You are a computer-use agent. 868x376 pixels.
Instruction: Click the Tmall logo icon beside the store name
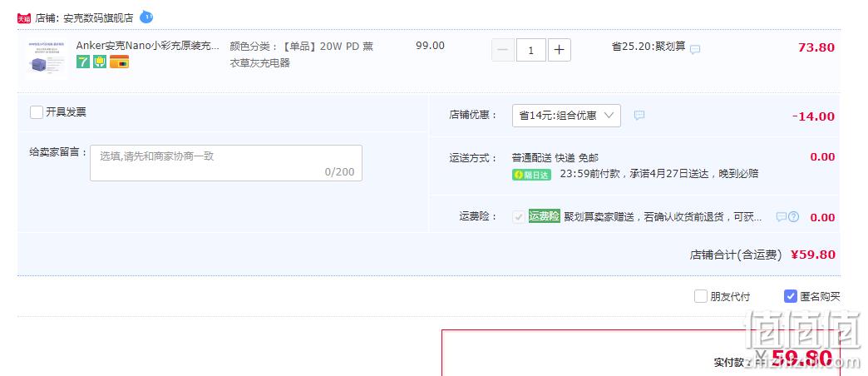(x=24, y=18)
